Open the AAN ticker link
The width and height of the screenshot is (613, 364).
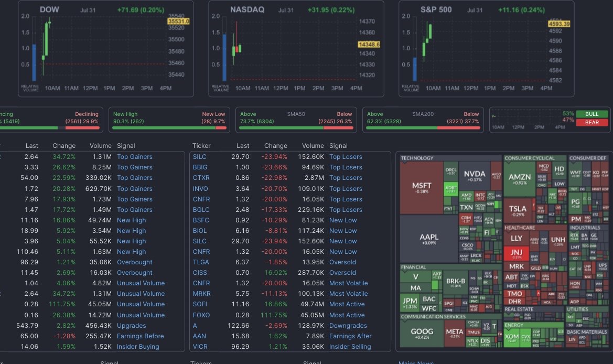[199, 336]
